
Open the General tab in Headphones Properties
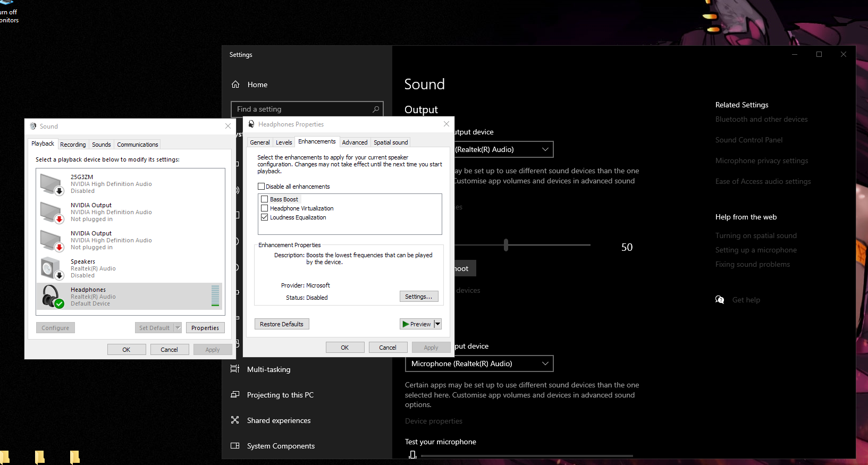point(260,142)
